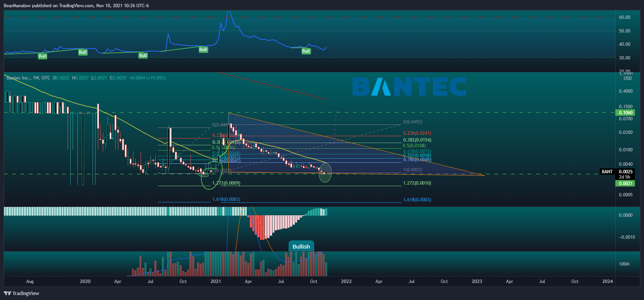Click the Fibonacci label 0.786(0.0045)
The height and width of the screenshot is (300, 644).
417,160
